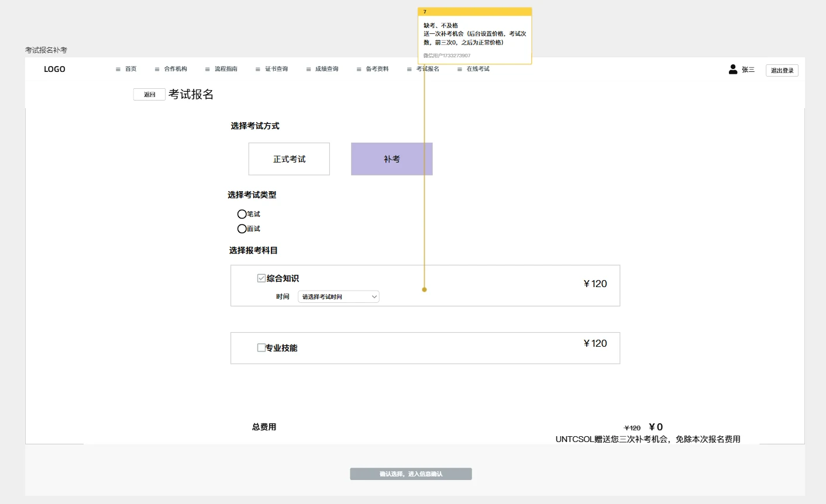826x504 pixels.
Task: Open 证书查询 navigation item
Action: pyautogui.click(x=277, y=69)
